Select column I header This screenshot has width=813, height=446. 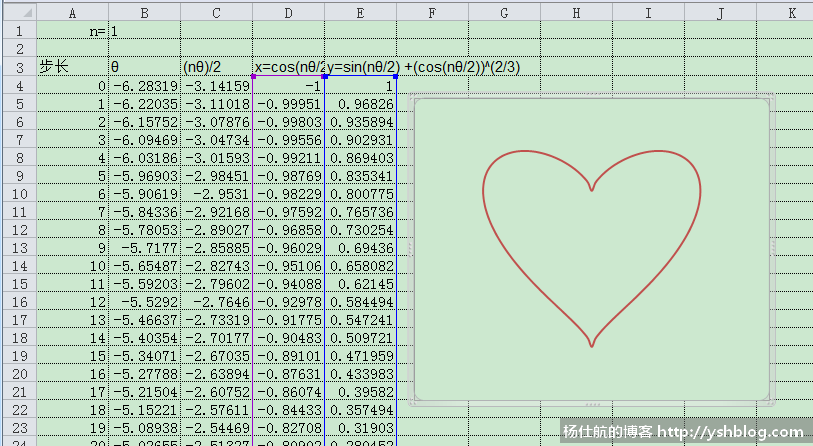pyautogui.click(x=649, y=13)
